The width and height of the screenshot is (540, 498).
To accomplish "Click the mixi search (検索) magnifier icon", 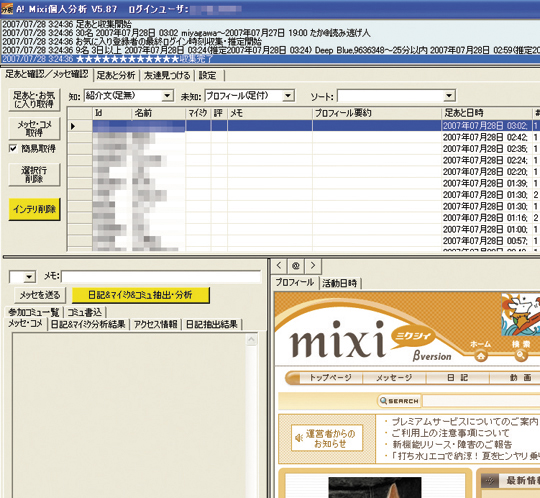I will [521, 355].
